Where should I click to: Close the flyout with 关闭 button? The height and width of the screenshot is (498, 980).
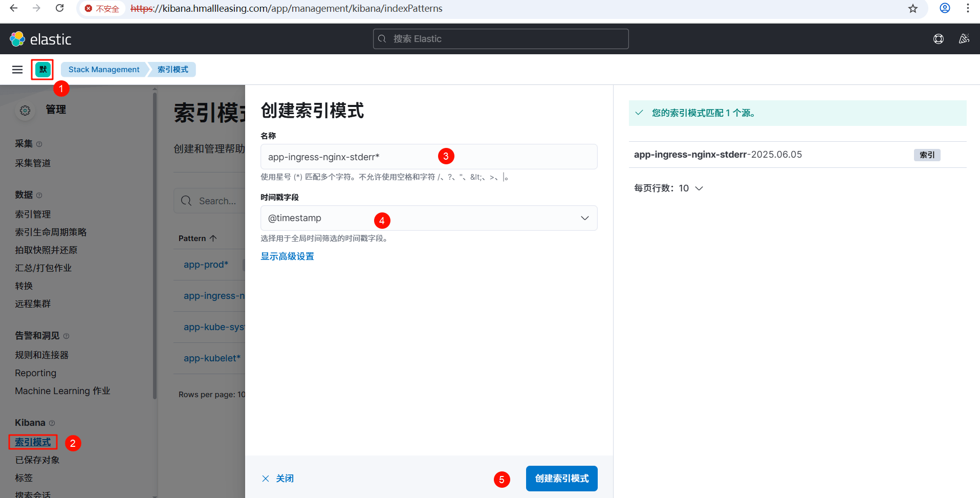coord(278,479)
